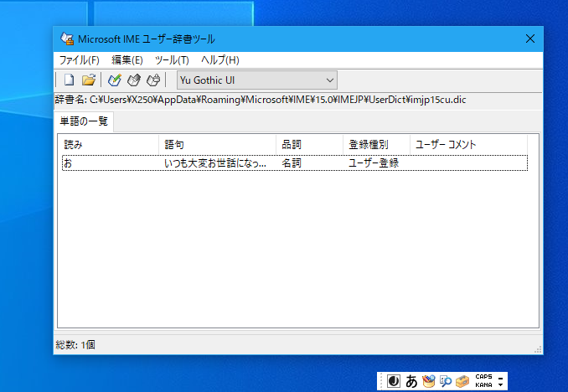Click the edit word toolbar icon
Image resolution: width=568 pixels, height=392 pixels.
point(134,80)
